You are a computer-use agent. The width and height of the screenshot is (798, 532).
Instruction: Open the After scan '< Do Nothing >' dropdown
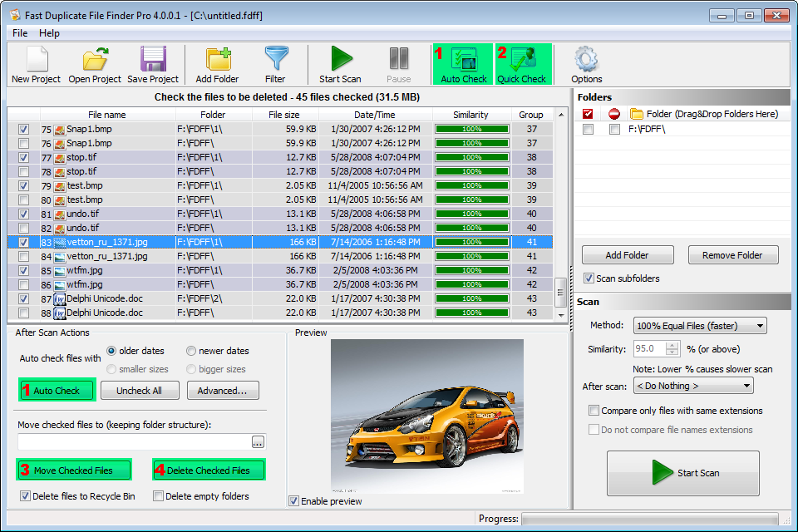tap(693, 386)
